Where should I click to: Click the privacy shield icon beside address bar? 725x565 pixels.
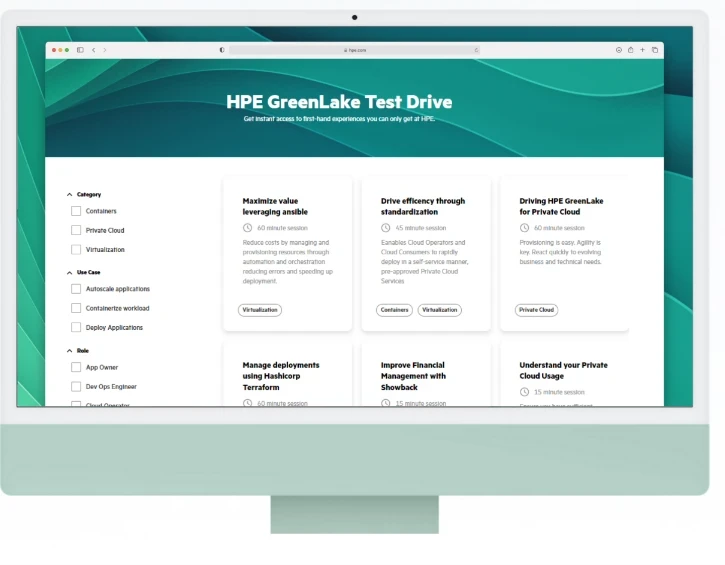click(222, 50)
